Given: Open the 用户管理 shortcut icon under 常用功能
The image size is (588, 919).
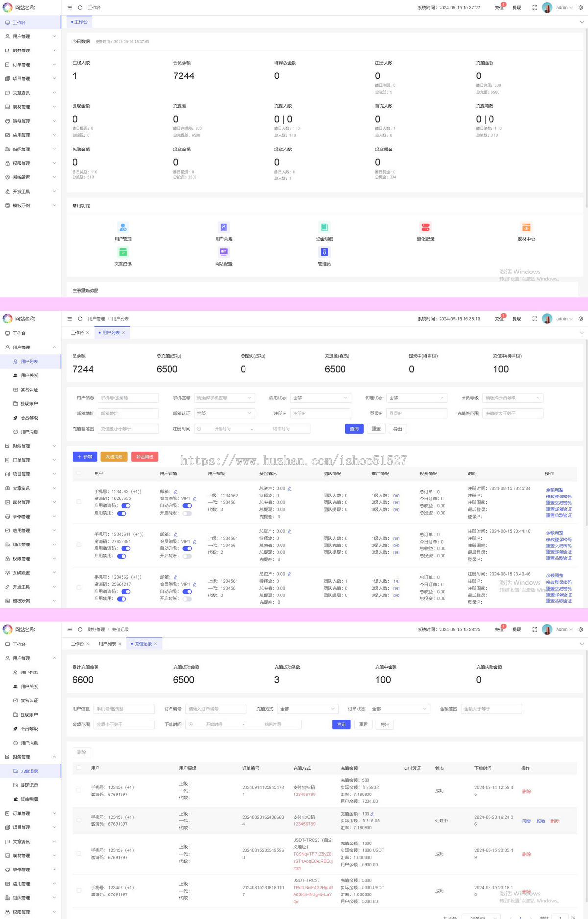Looking at the screenshot, I should coord(123,227).
